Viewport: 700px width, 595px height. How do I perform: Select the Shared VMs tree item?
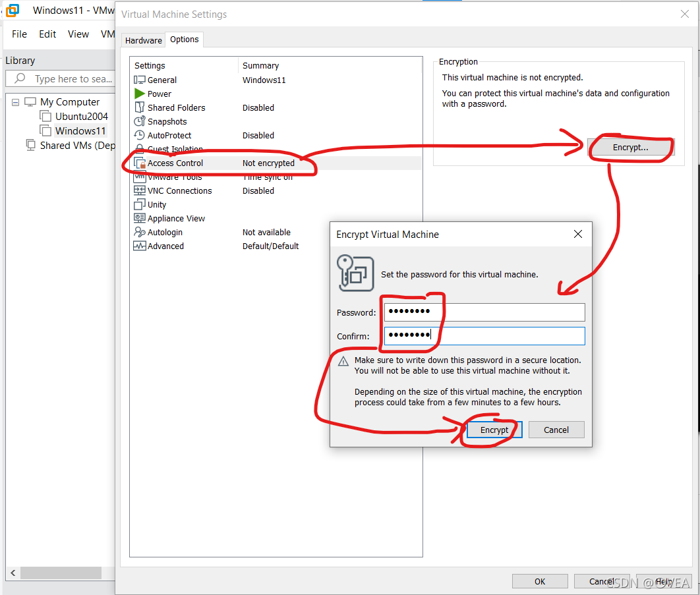(77, 146)
